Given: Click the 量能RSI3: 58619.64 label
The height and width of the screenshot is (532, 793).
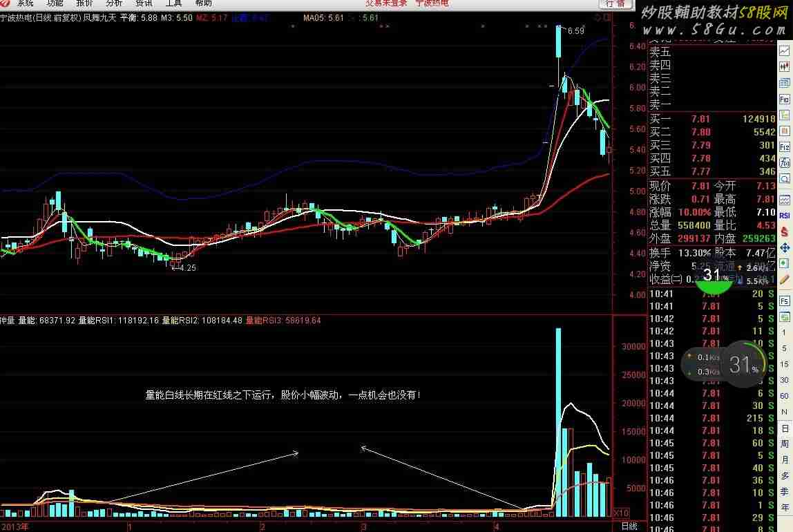Looking at the screenshot, I should [x=283, y=321].
